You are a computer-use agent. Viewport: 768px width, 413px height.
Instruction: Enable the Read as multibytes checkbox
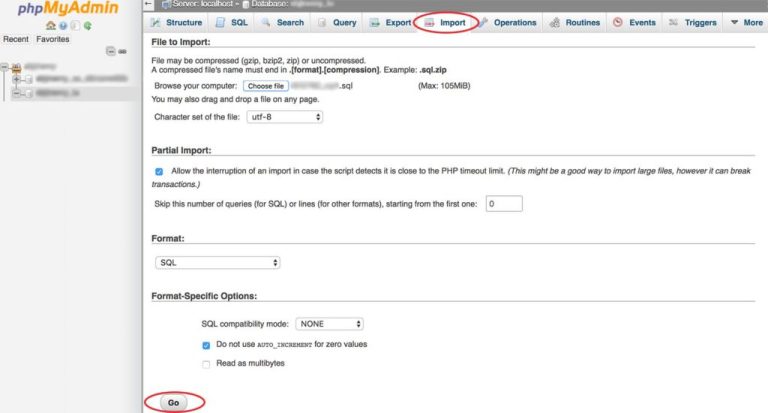(x=206, y=363)
